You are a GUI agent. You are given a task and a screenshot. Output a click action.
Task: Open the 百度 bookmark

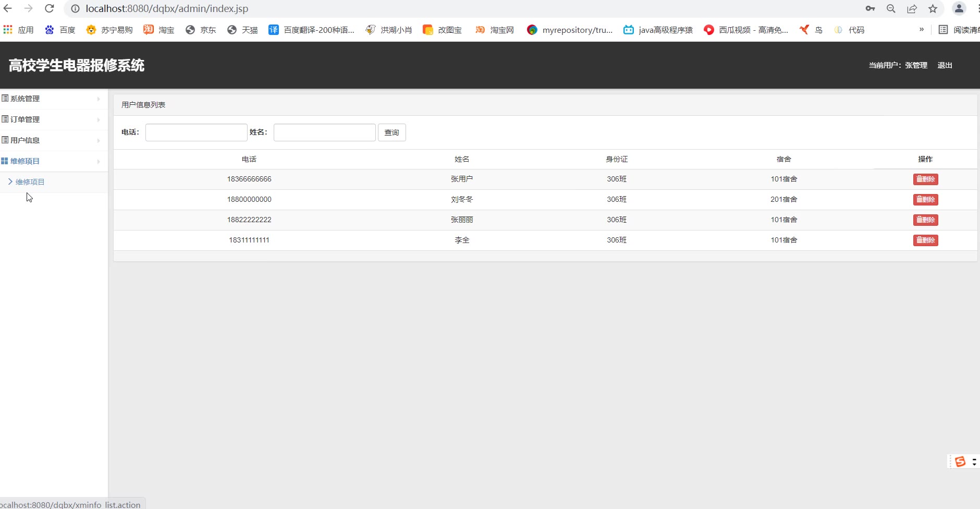(x=60, y=30)
